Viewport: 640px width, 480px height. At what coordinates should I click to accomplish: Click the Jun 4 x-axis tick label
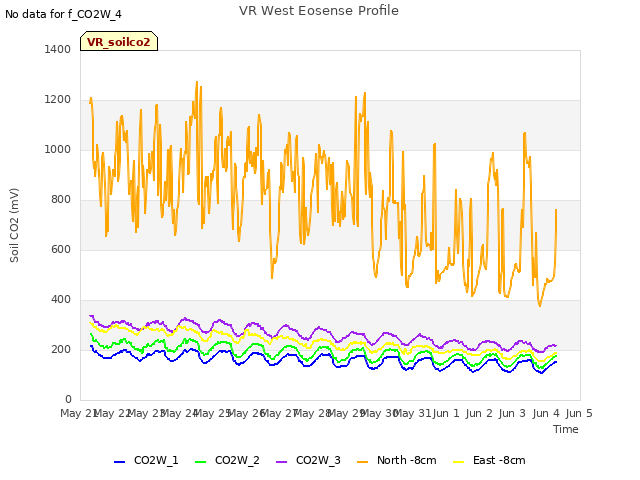[546, 413]
